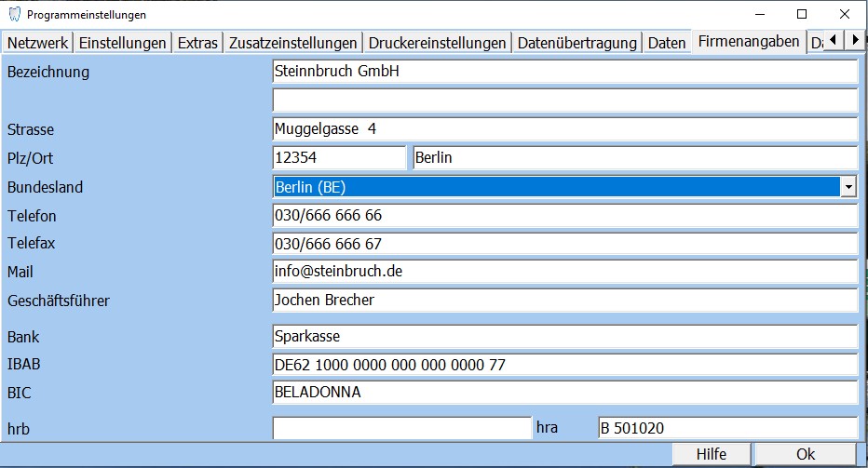
Task: Click the Telefon number field
Action: (x=563, y=216)
